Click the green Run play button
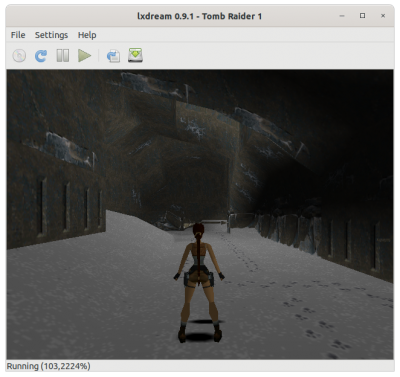400x377 pixels. coord(84,55)
